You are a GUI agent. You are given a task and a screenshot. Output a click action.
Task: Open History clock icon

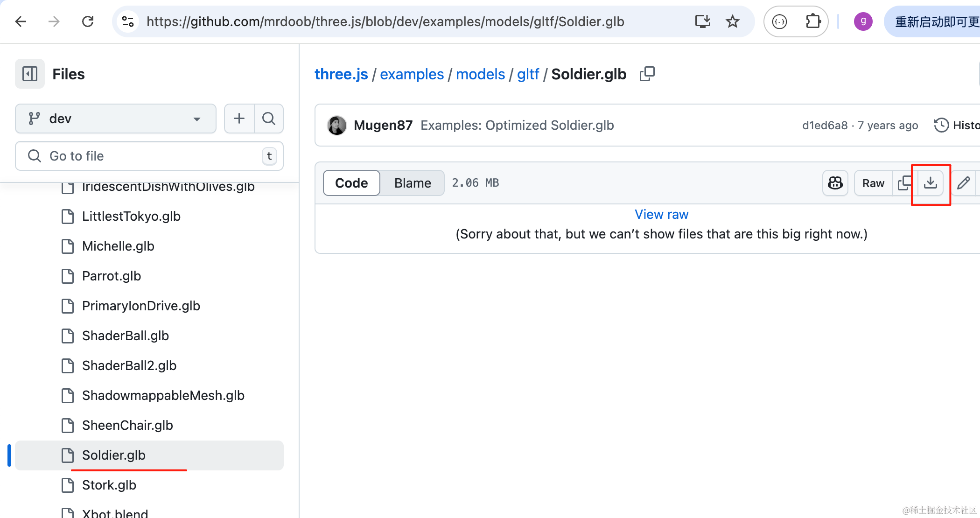coord(941,125)
